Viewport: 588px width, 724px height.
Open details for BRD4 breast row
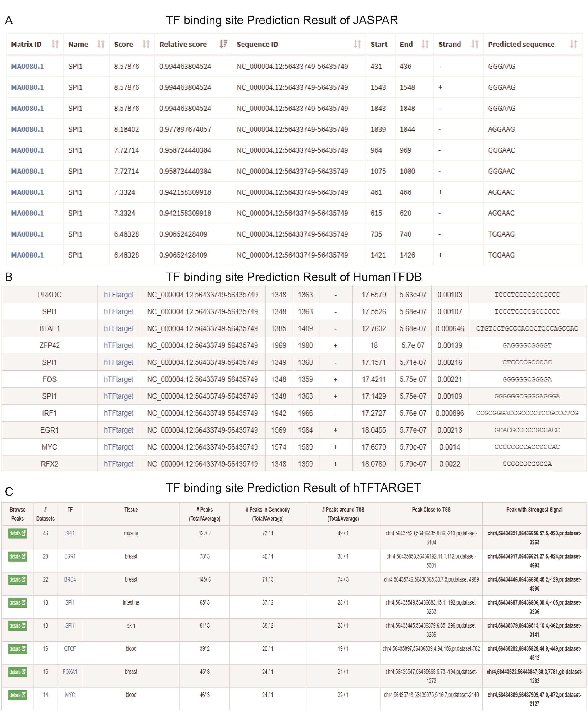coord(18,579)
